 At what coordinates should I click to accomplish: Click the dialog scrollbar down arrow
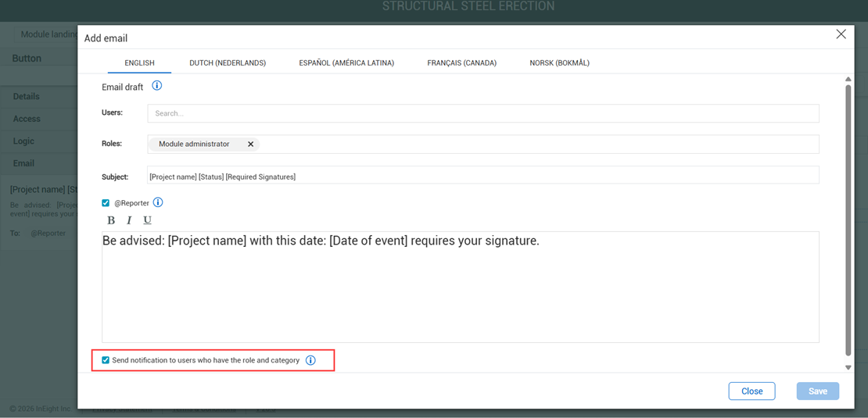click(x=848, y=367)
